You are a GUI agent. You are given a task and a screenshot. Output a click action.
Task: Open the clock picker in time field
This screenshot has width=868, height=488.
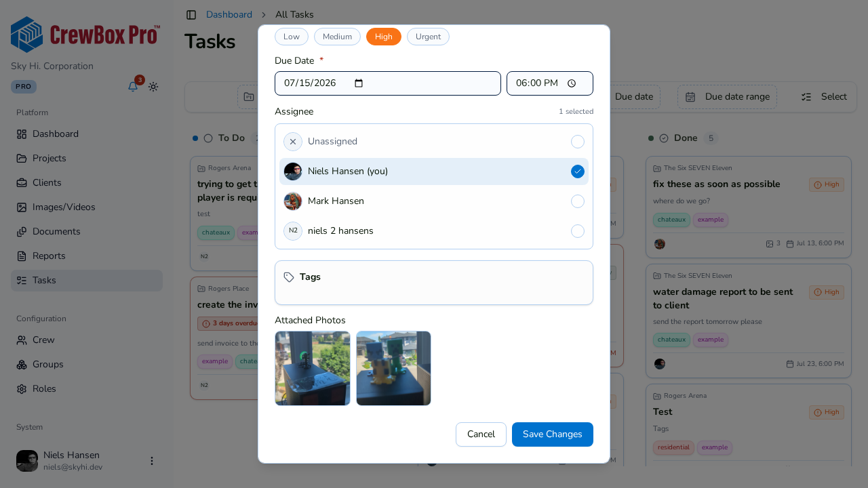point(572,83)
